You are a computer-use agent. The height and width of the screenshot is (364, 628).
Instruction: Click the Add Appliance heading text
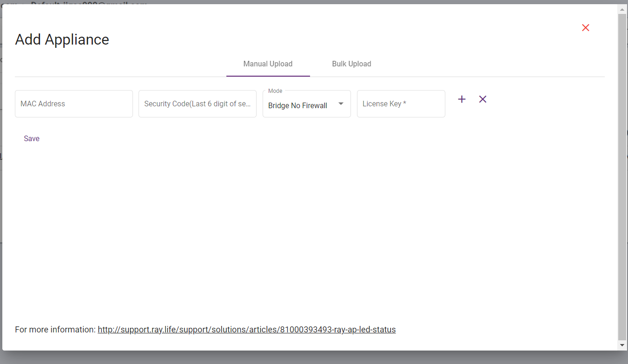[62, 39]
